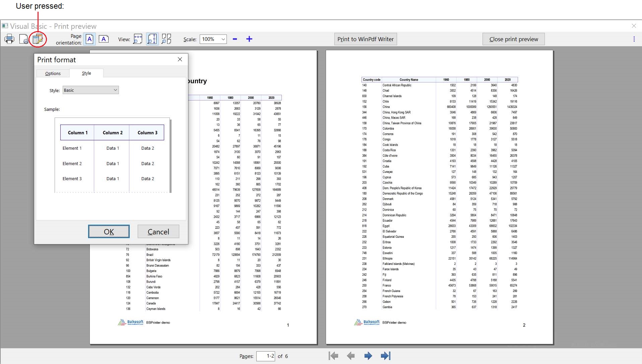Click "Element 1" in the sample
Viewport: 642px width, 364px height.
click(72, 148)
